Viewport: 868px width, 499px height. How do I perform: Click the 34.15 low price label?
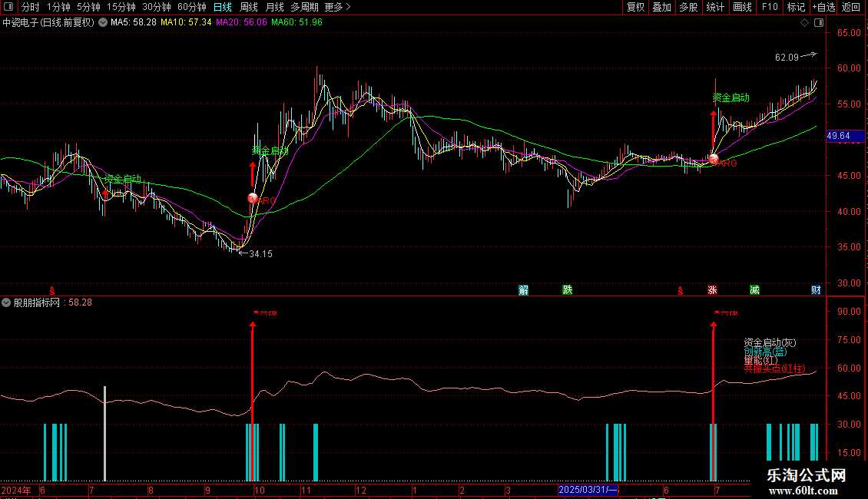pos(260,254)
